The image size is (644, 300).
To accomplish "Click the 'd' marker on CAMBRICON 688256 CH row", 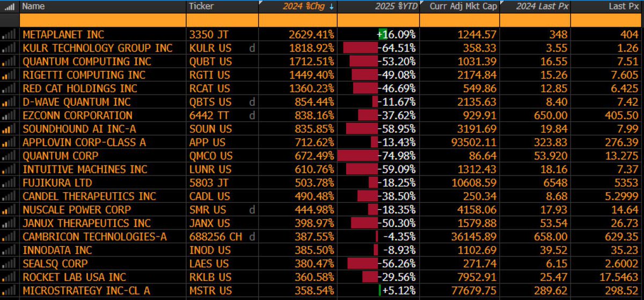I will 252,237.
